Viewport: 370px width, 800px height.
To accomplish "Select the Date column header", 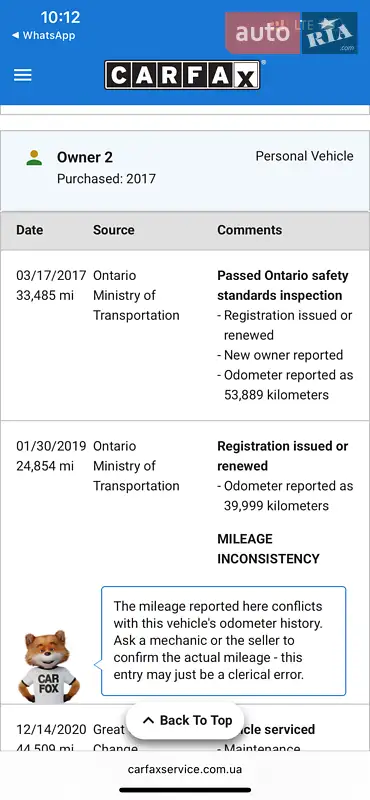I will tap(30, 230).
